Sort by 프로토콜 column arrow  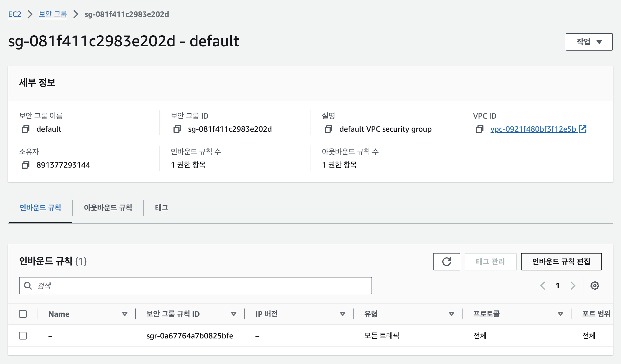pyautogui.click(x=560, y=314)
